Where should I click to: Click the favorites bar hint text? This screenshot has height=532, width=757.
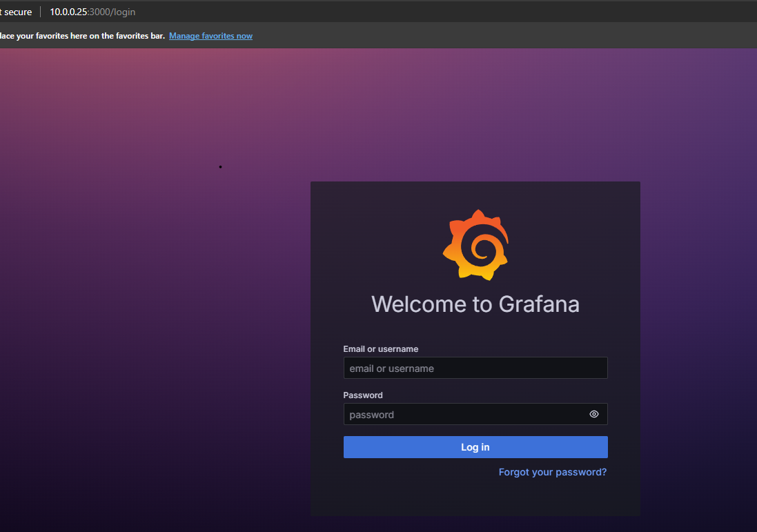click(81, 36)
